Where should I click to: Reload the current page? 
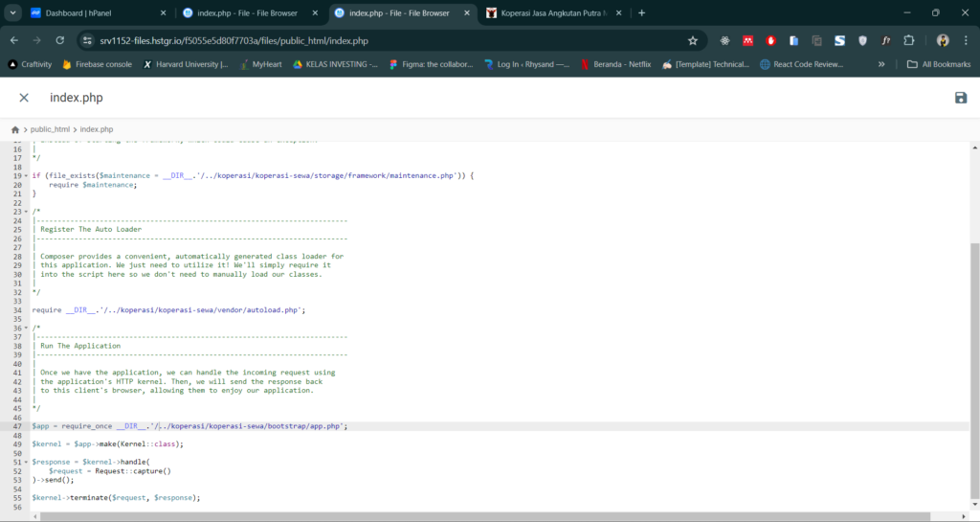[x=60, y=40]
